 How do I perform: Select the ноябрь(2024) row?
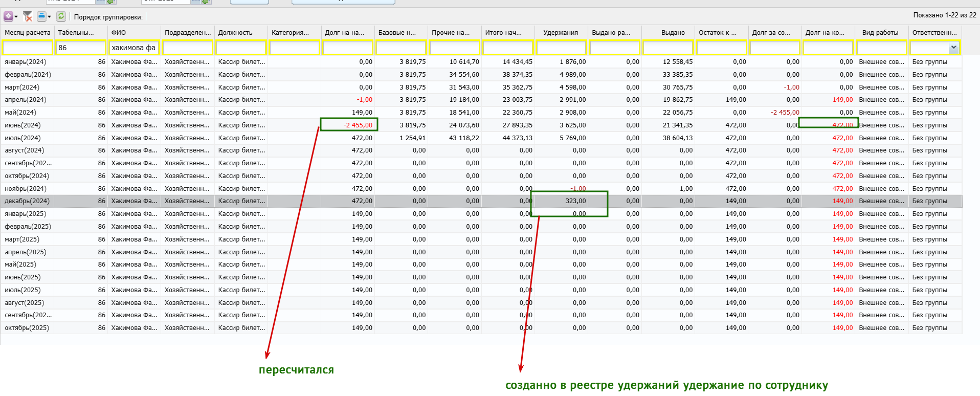click(481, 189)
